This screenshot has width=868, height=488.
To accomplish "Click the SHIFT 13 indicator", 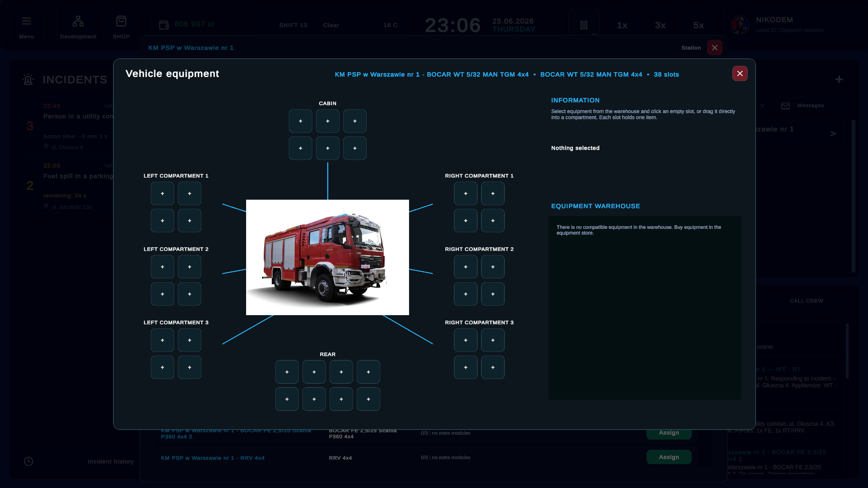I will (293, 25).
